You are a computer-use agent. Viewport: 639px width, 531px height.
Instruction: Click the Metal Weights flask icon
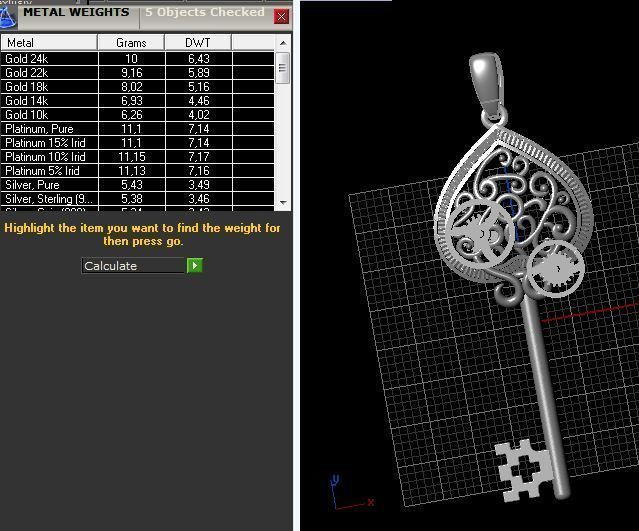tap(8, 15)
